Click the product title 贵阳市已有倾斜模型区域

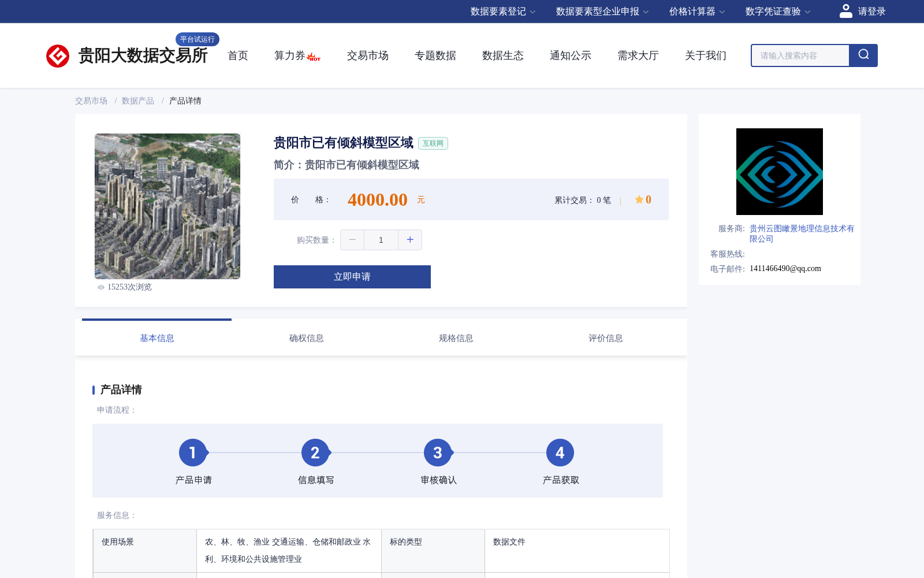(344, 143)
